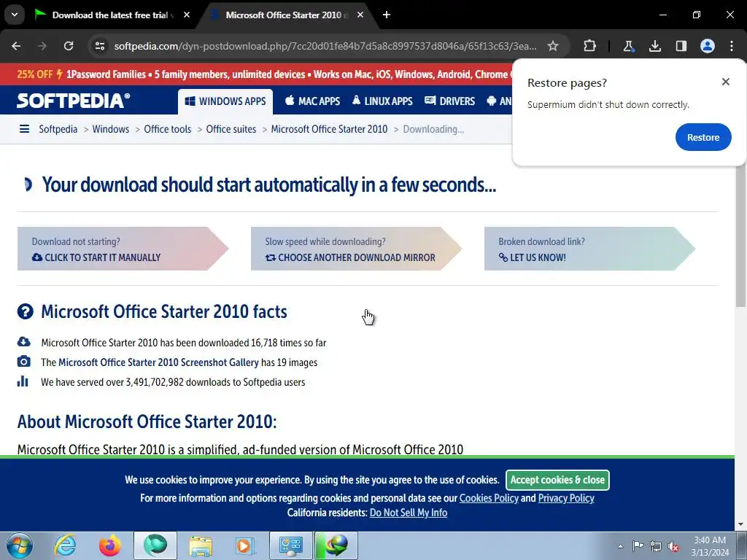Dismiss the Restore pages popup
The image size is (747, 560).
pos(726,82)
